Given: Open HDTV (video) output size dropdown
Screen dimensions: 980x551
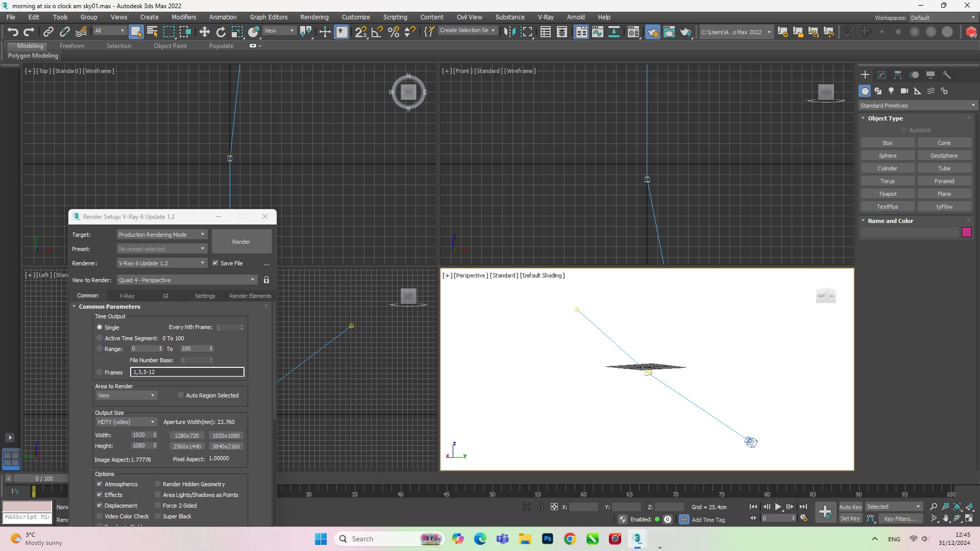Looking at the screenshot, I should click(126, 422).
